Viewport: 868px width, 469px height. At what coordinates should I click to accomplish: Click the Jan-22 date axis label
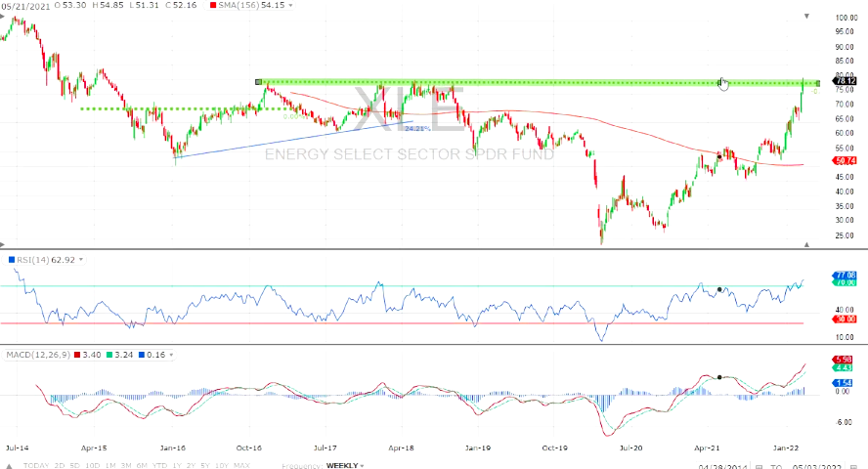[x=786, y=448]
